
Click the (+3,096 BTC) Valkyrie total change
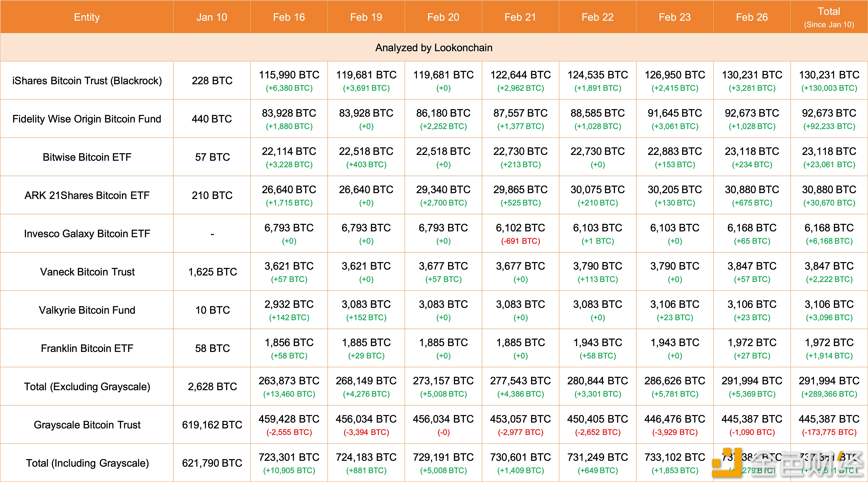point(829,318)
